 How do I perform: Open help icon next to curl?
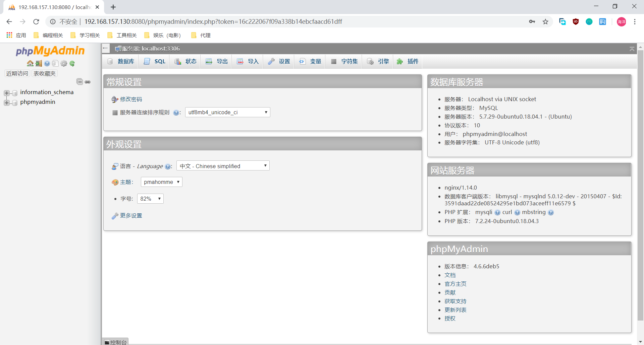517,212
